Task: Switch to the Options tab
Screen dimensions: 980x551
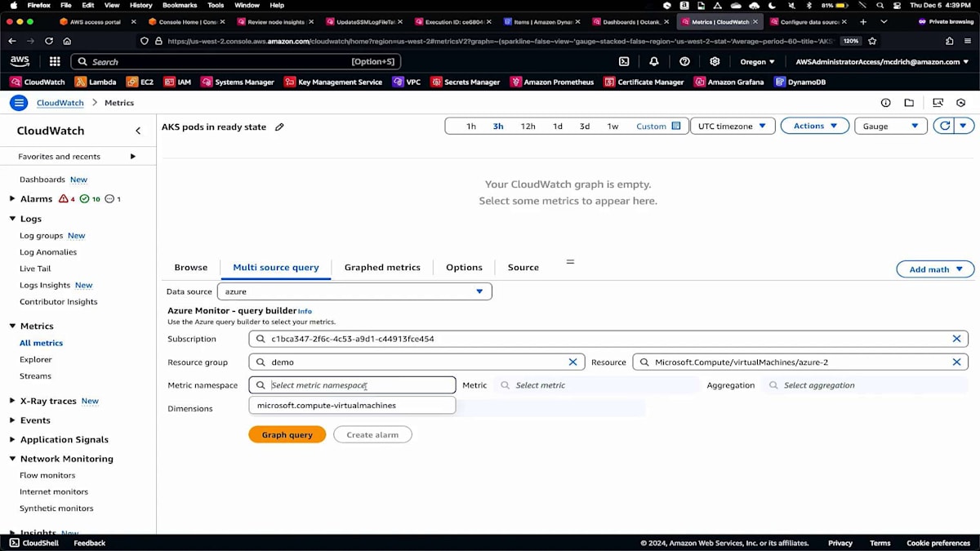Action: [x=464, y=267]
